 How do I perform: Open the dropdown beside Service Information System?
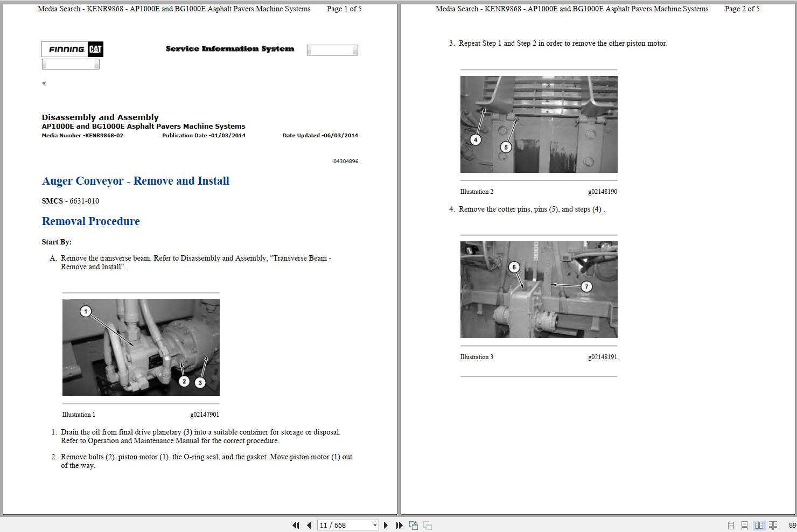[x=332, y=50]
